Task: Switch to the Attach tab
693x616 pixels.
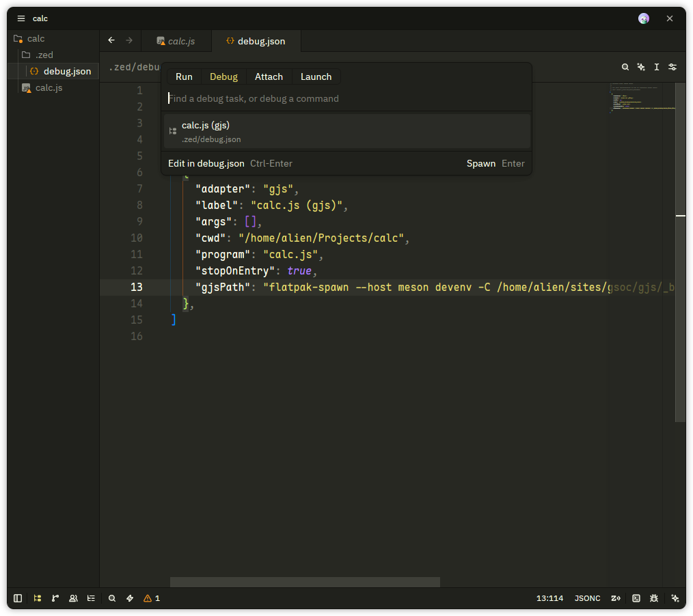Action: click(x=269, y=77)
